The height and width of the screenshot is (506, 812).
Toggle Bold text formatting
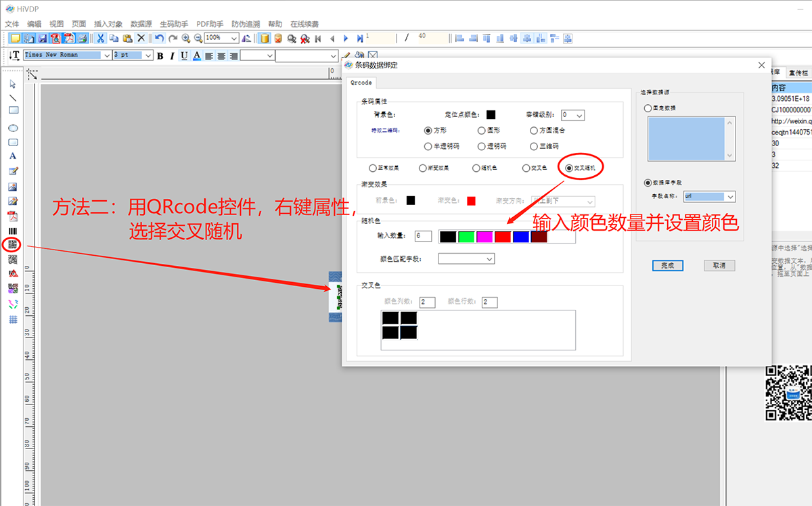pos(160,55)
